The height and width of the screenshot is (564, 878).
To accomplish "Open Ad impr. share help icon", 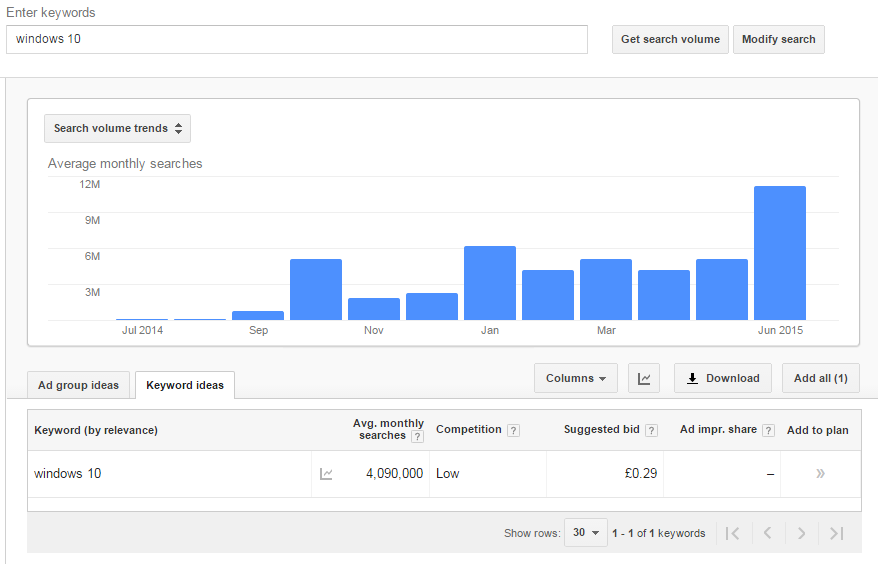I will [769, 430].
